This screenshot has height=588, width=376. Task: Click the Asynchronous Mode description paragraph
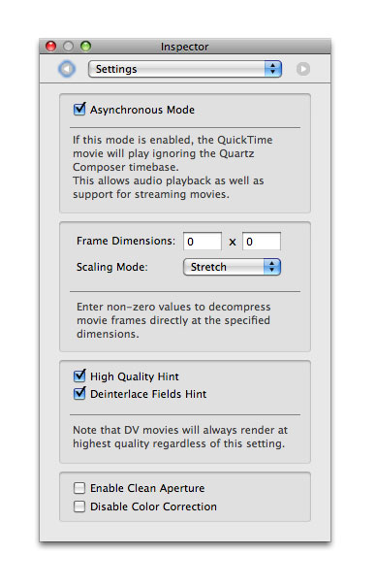pyautogui.click(x=172, y=167)
